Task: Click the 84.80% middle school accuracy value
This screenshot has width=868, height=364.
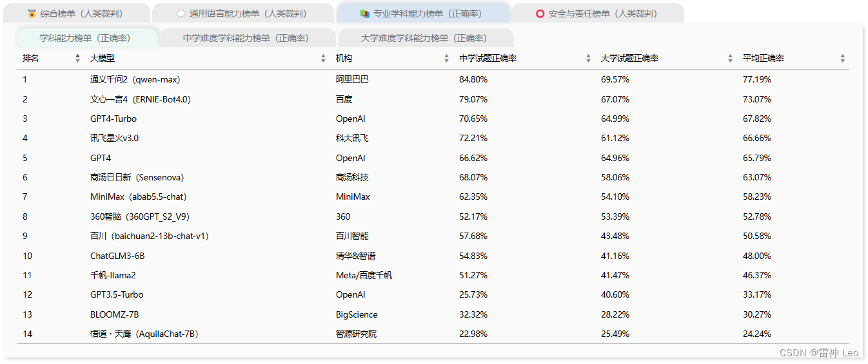Action: [x=473, y=79]
